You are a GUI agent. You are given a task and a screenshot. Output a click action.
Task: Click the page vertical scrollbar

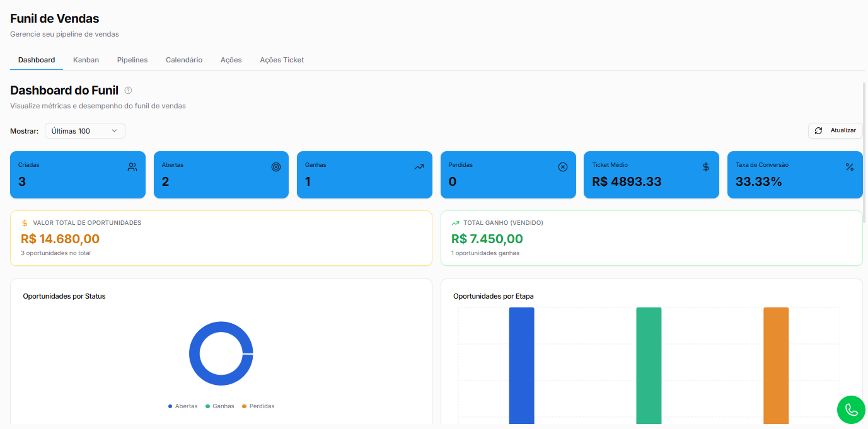(x=865, y=152)
